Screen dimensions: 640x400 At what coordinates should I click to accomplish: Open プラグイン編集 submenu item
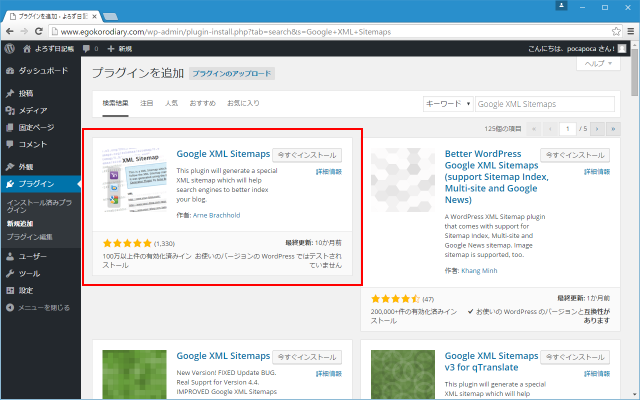(x=29, y=237)
